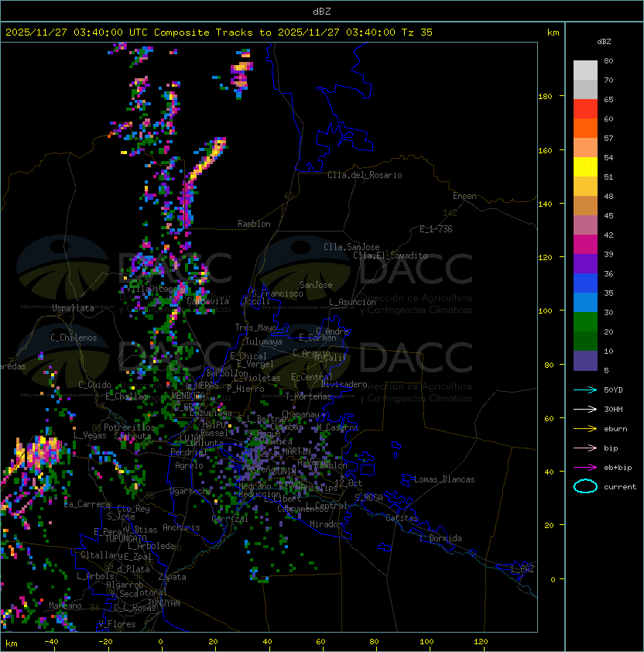
Task: Click the 'L_PAZ' map label
Action: coord(522,569)
